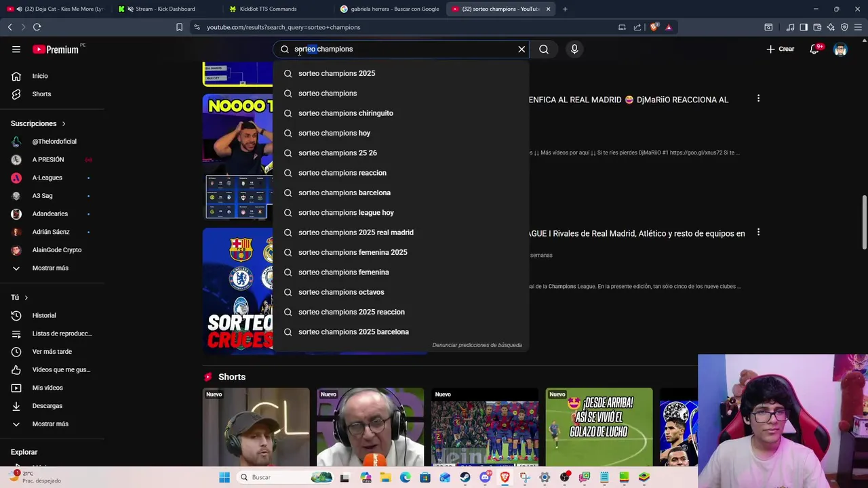
Task: Select suggestion sorteo champions octavos
Action: pos(400,292)
